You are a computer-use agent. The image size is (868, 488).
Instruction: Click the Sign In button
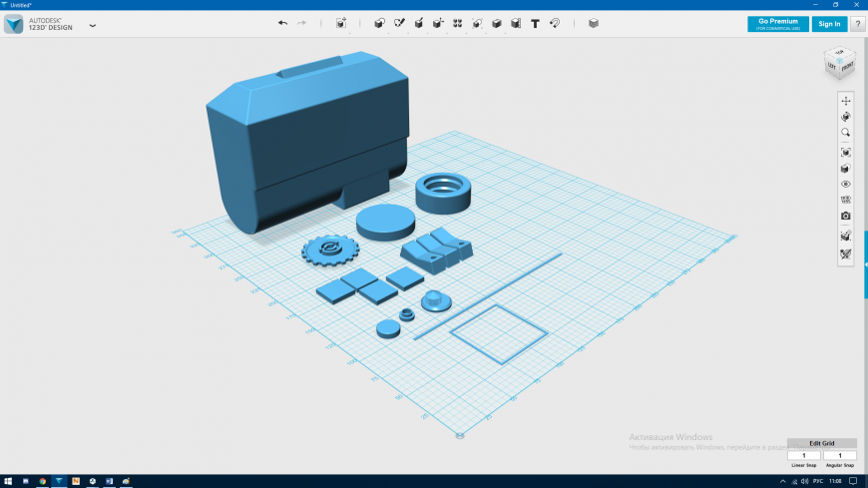828,24
